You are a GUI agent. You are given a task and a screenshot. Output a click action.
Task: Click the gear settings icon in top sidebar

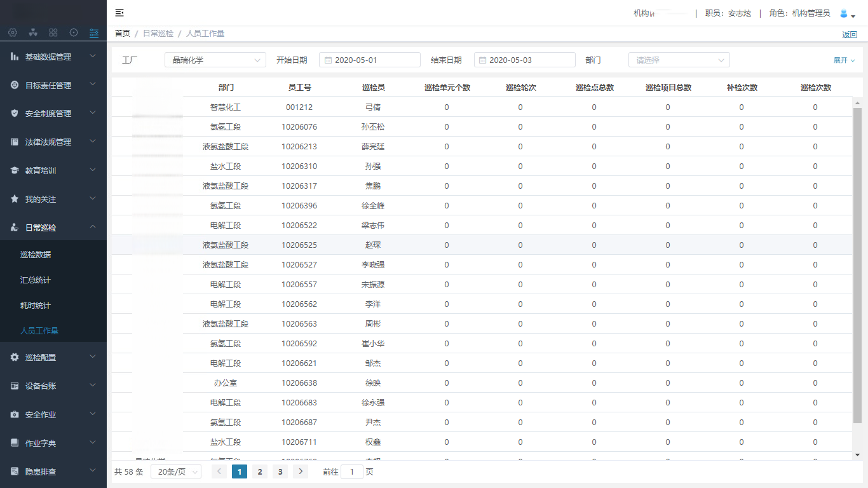[13, 32]
